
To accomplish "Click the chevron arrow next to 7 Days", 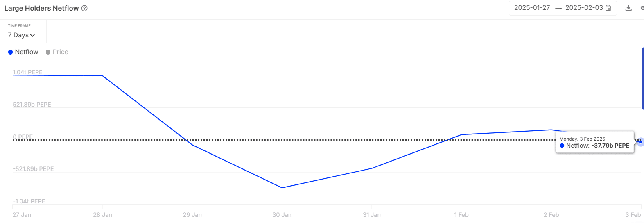I will click(33, 36).
